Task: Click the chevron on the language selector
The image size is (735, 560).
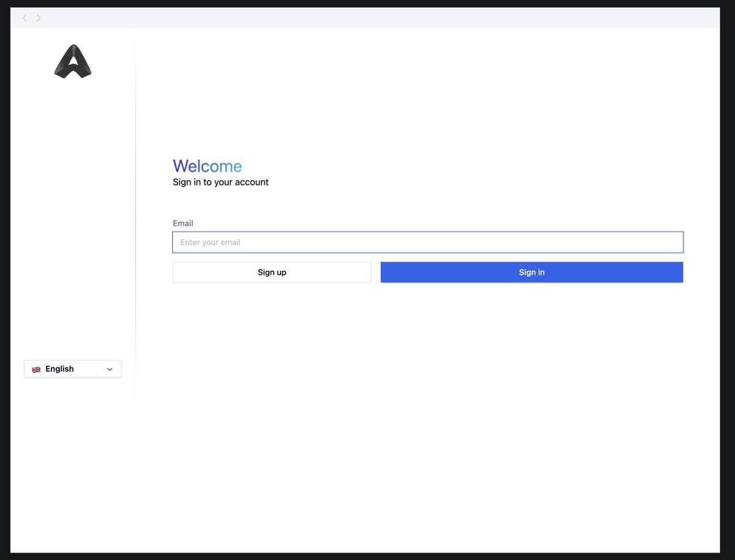Action: tap(110, 368)
